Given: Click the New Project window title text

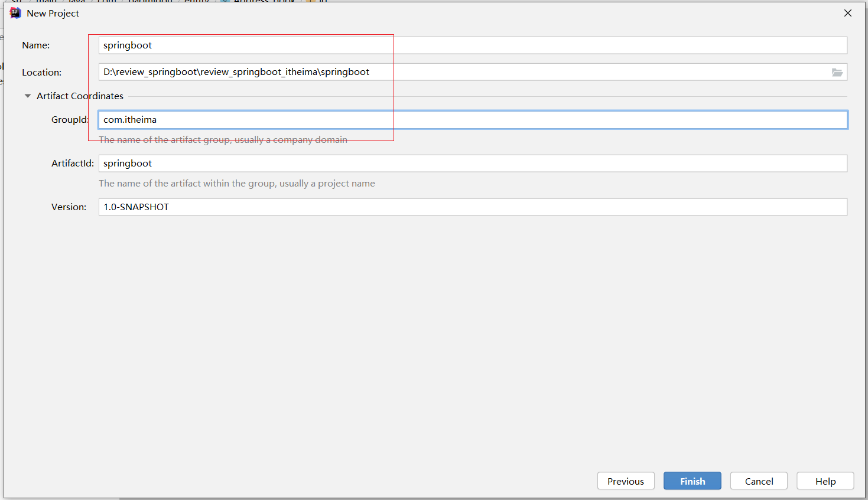Looking at the screenshot, I should (53, 13).
